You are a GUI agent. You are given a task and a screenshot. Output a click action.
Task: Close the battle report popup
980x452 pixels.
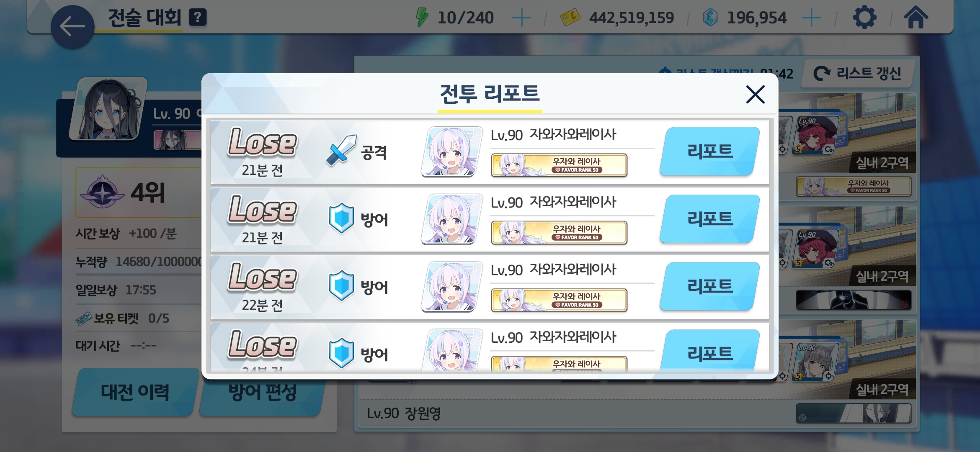tap(755, 94)
